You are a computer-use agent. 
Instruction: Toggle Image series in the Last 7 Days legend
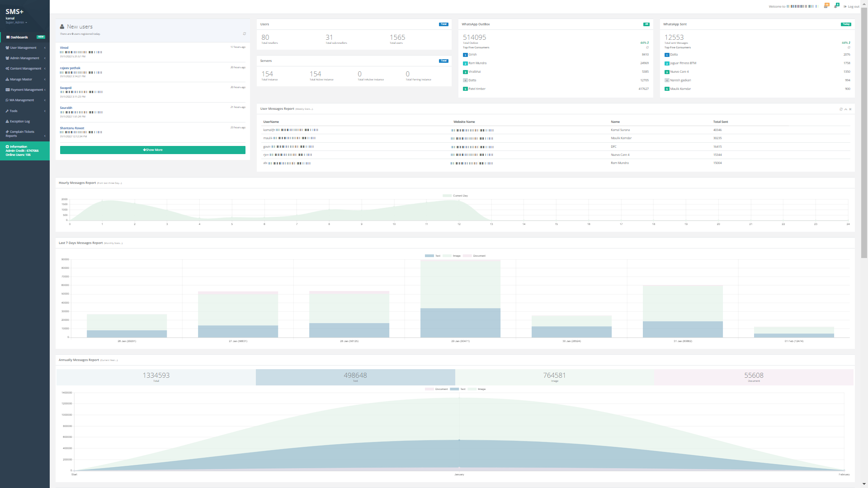coord(452,256)
